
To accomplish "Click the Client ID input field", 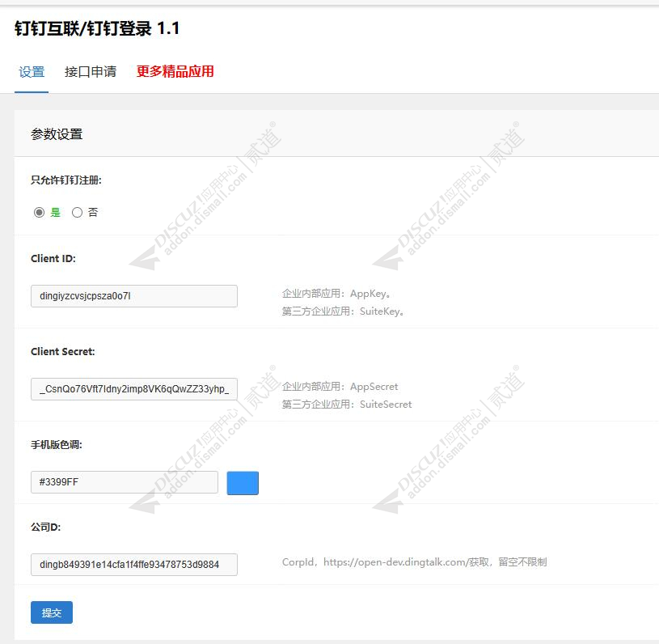I will click(x=134, y=296).
